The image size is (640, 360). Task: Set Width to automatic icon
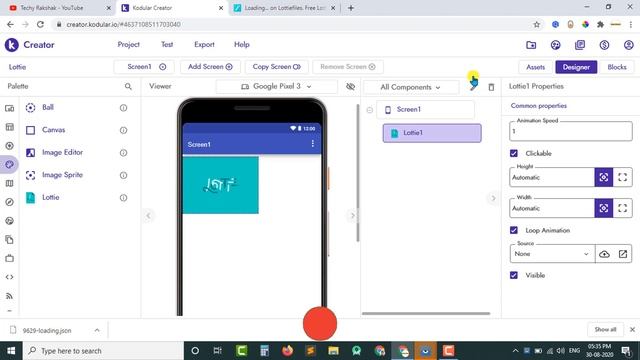pyautogui.click(x=604, y=208)
